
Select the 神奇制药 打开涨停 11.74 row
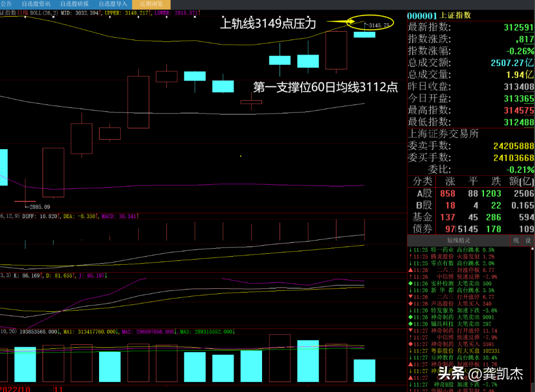tap(469, 331)
